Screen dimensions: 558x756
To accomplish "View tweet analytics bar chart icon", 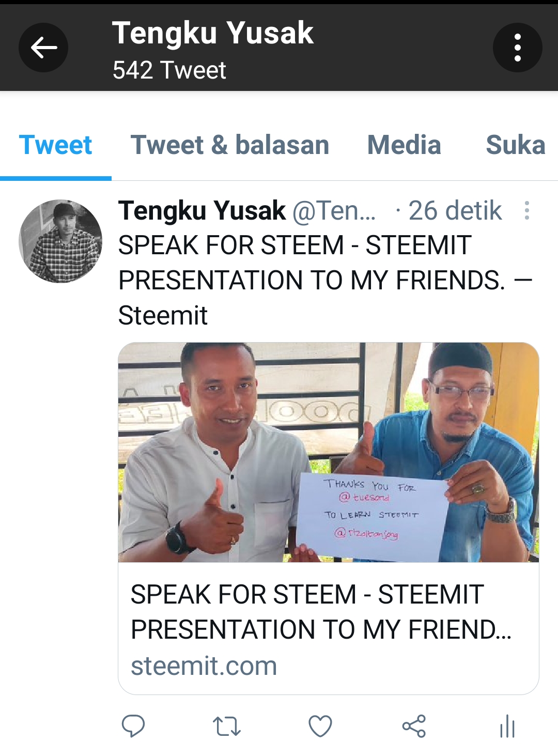I will click(x=507, y=726).
